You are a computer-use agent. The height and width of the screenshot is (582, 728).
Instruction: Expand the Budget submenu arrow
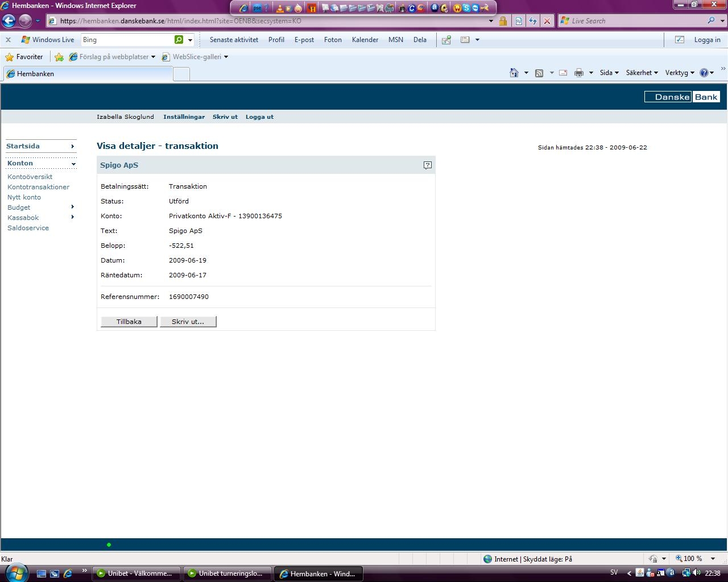pyautogui.click(x=72, y=207)
